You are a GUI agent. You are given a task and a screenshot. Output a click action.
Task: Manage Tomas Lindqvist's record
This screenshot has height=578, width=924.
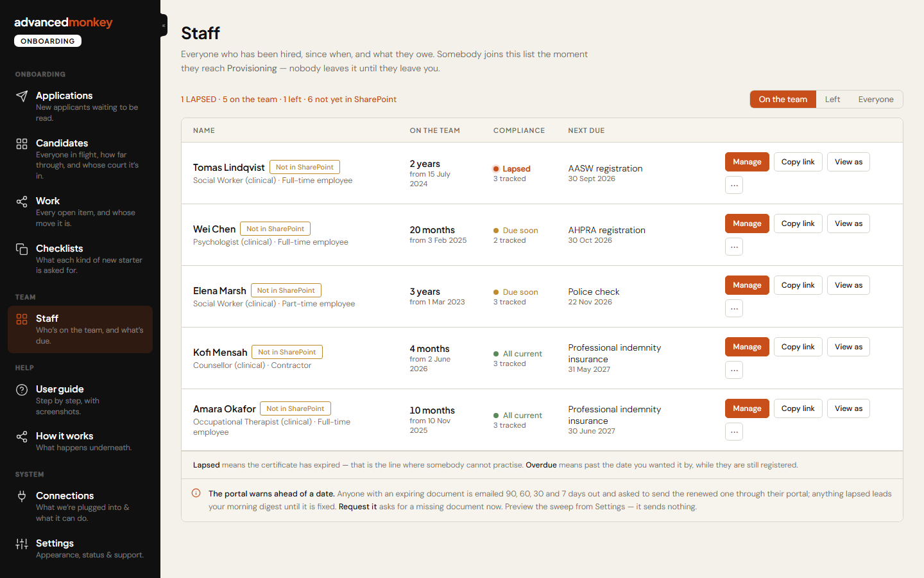[x=747, y=162]
